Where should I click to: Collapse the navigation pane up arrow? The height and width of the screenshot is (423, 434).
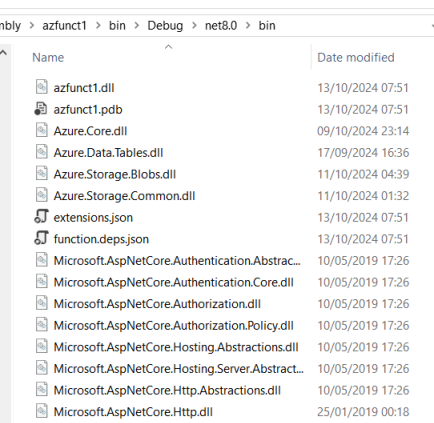pyautogui.click(x=4, y=53)
